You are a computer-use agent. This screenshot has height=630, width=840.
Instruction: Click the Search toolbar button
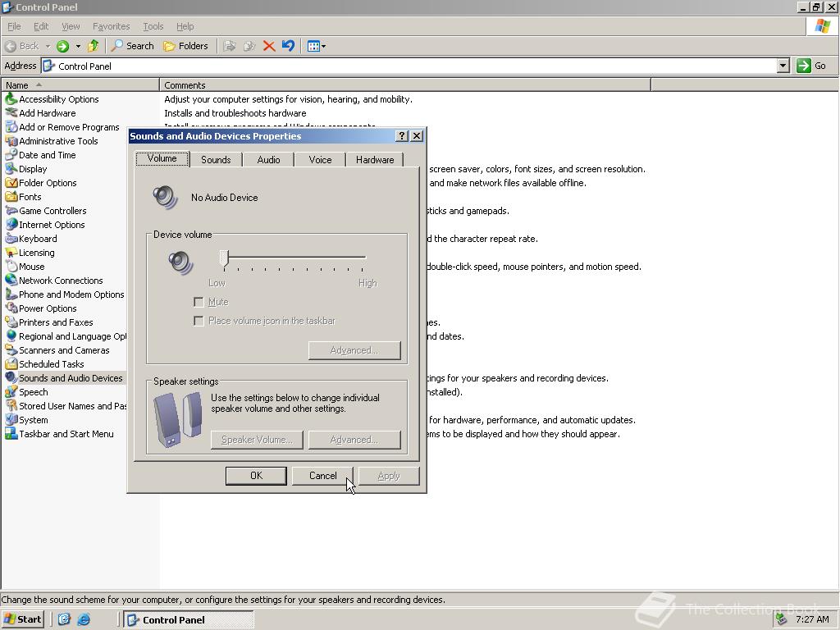point(132,46)
